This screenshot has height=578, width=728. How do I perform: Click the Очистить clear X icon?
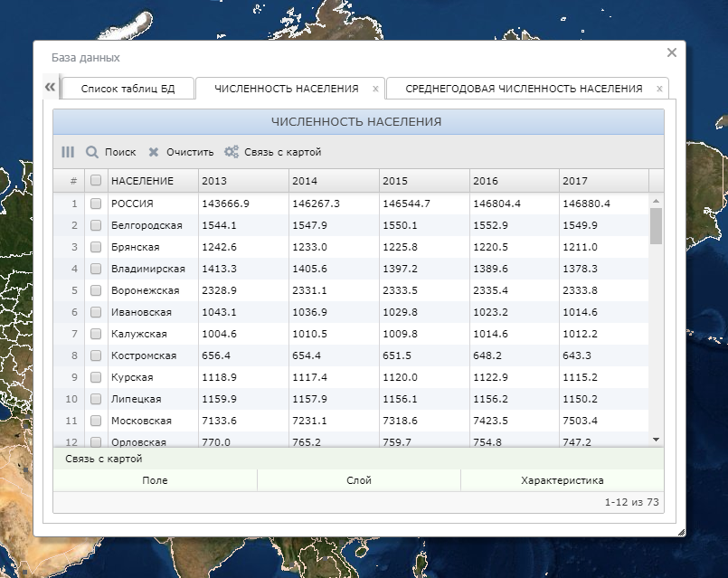click(x=154, y=152)
